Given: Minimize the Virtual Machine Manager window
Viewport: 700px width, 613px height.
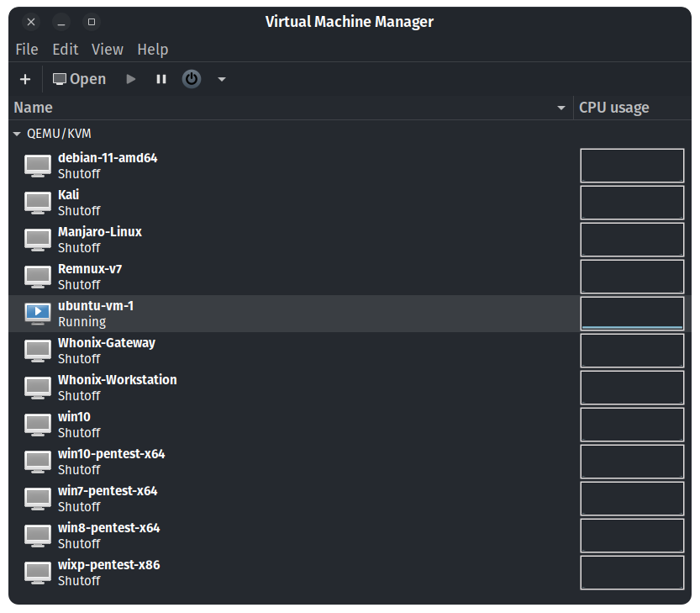Looking at the screenshot, I should click(61, 22).
